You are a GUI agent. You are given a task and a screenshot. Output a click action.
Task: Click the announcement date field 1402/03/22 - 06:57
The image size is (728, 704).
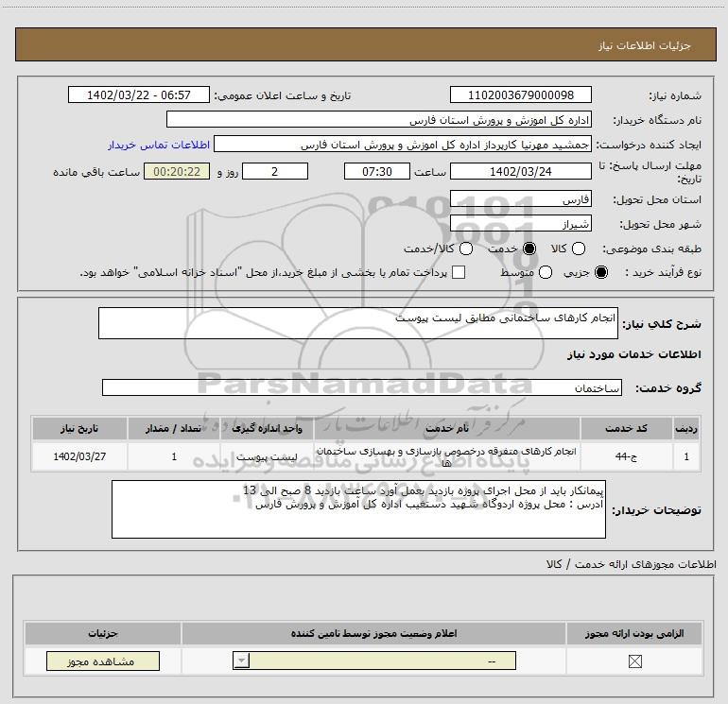pyautogui.click(x=139, y=94)
